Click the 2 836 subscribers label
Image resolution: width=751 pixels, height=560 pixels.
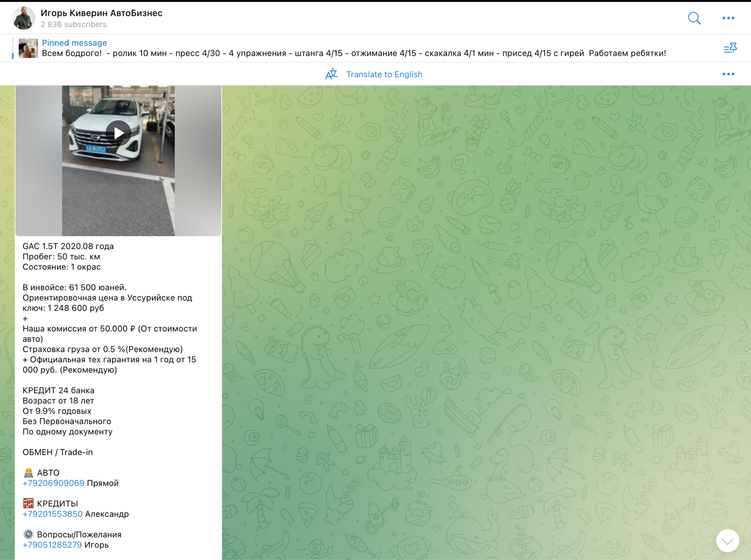[74, 25]
